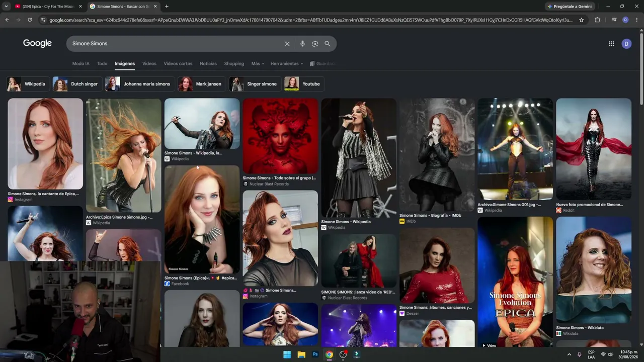Open the tab search dropdown in Chrome
The height and width of the screenshot is (362, 644).
pyautogui.click(x=6, y=7)
